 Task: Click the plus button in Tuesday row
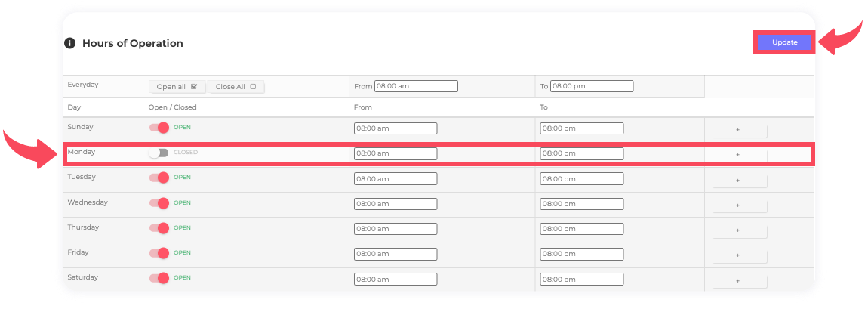point(737,181)
